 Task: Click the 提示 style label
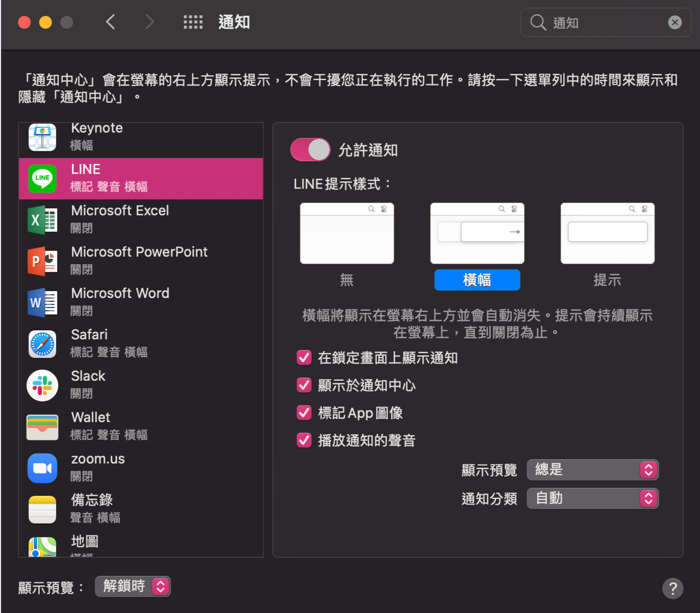click(x=607, y=280)
